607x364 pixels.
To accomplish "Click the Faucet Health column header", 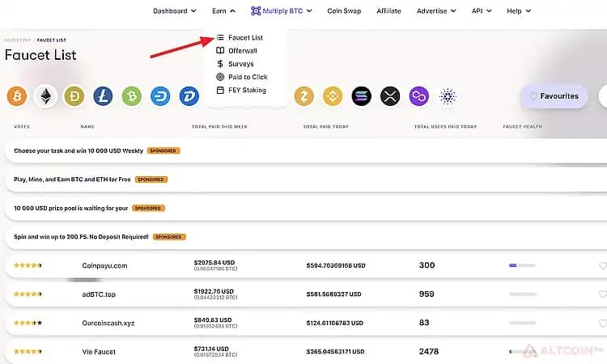I will [x=523, y=126].
